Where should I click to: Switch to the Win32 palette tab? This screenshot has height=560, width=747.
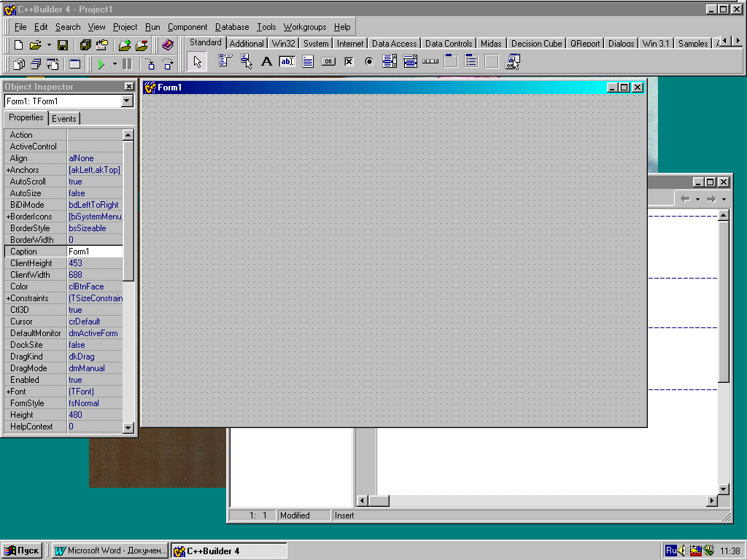click(x=284, y=43)
